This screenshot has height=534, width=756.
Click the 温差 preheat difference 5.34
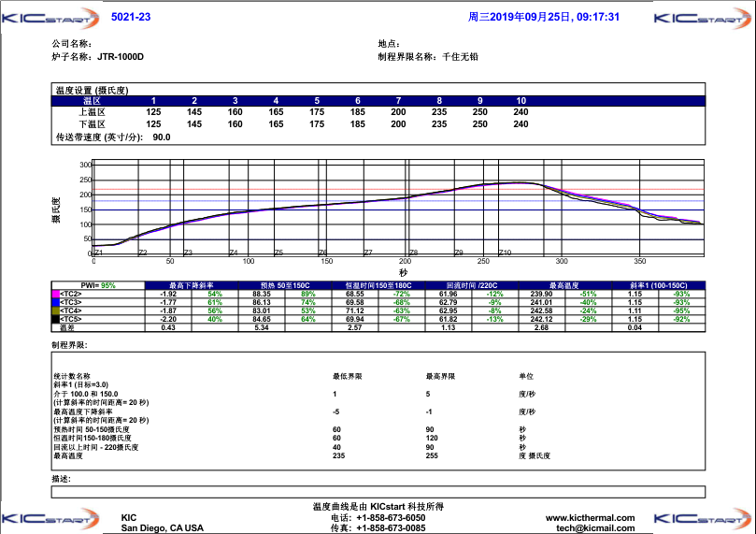pos(262,327)
